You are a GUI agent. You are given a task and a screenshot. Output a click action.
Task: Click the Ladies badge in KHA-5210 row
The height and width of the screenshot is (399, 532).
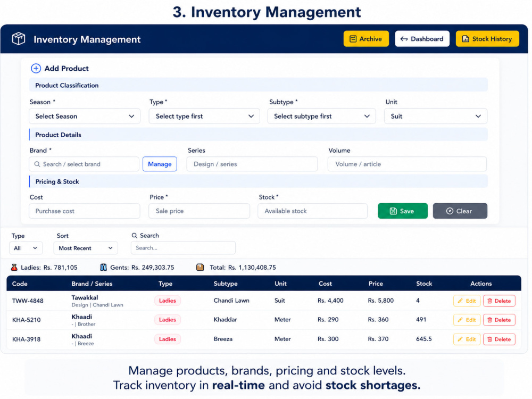[x=168, y=320]
